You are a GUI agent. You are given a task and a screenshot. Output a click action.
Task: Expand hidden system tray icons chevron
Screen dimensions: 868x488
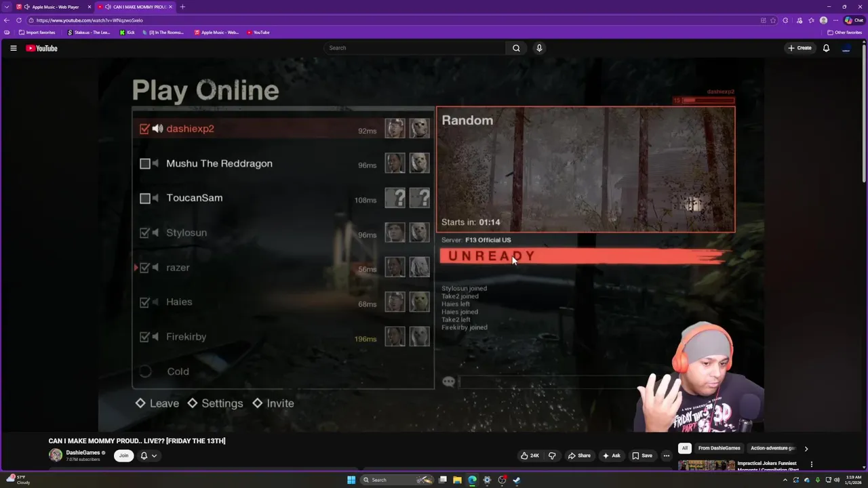click(785, 480)
